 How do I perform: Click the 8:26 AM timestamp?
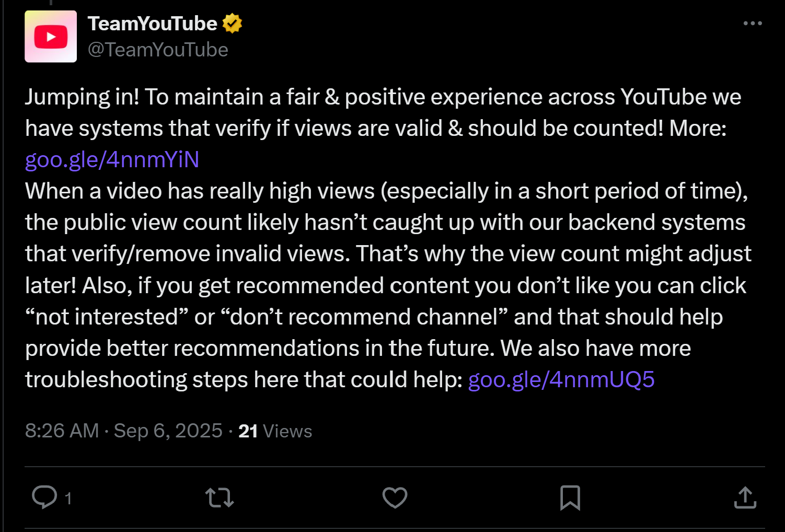(62, 431)
